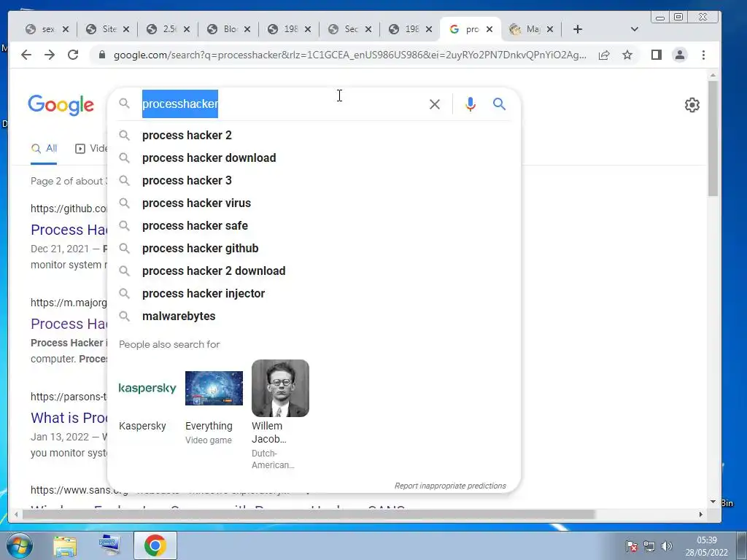
Task: Open the Chrome side panel icon
Action: (657, 55)
